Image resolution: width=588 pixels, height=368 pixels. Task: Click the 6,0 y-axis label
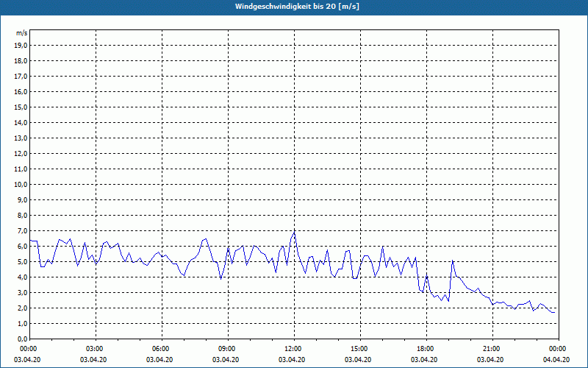pyautogui.click(x=23, y=246)
